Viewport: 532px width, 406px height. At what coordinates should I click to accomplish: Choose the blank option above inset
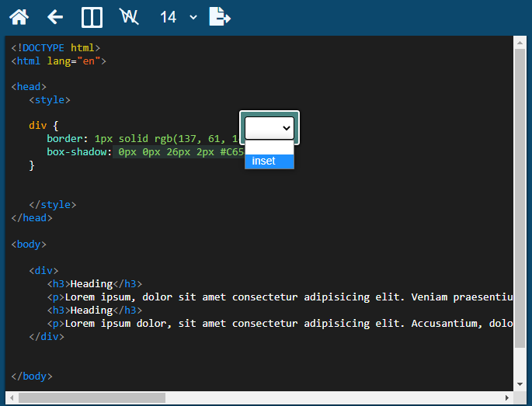pyautogui.click(x=269, y=147)
